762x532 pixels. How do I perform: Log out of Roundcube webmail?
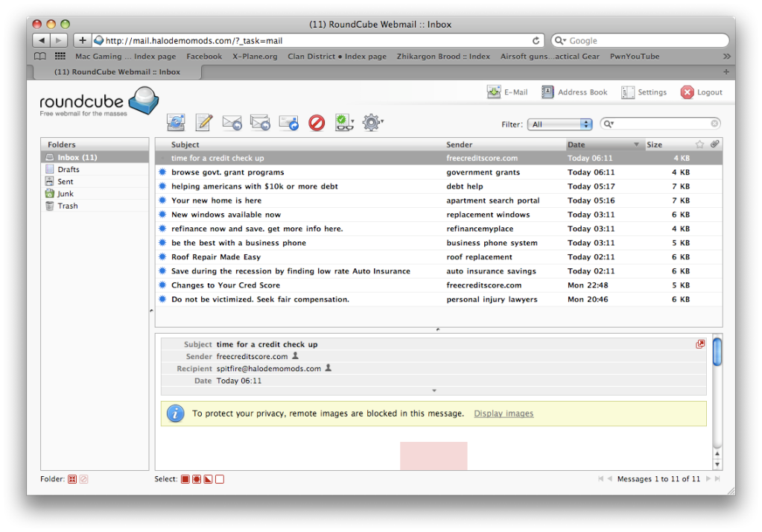(701, 92)
